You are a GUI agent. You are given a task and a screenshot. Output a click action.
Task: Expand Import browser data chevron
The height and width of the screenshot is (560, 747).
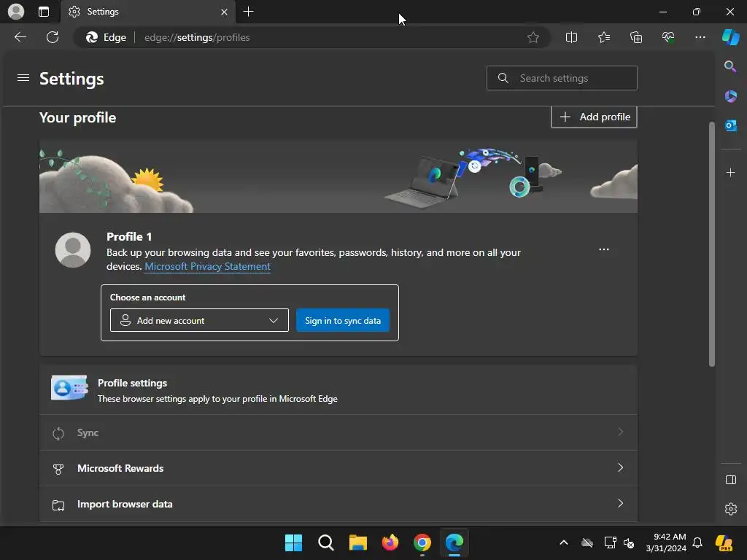[x=620, y=503]
